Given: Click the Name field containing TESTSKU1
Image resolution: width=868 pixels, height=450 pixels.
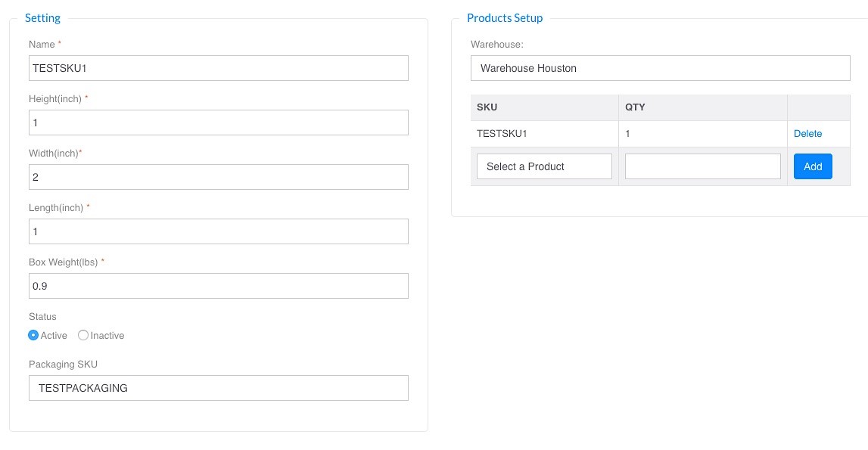Looking at the screenshot, I should (x=219, y=68).
